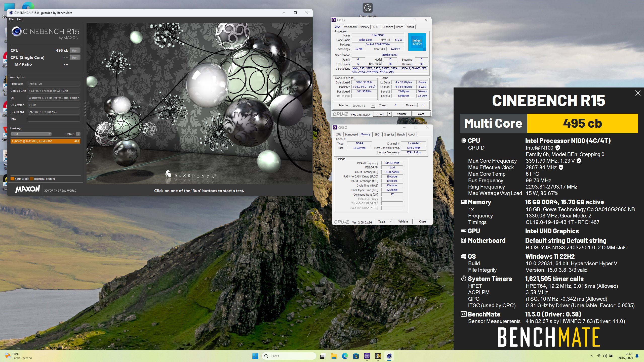Open the notification bell in system tray
Image resolution: width=644 pixels, height=362 pixels.
pos(637,356)
